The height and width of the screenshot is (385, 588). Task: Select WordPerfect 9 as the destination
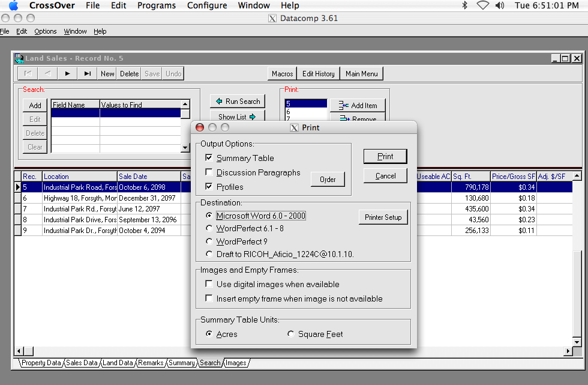(208, 243)
